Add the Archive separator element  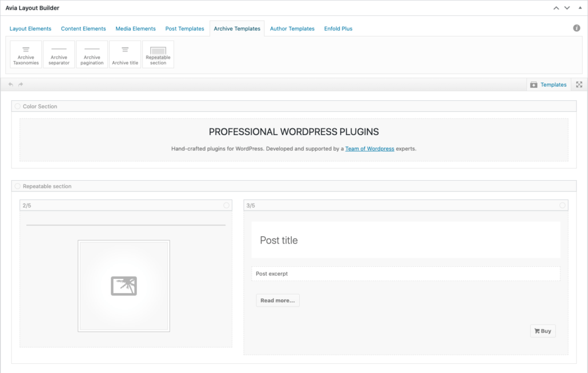(59, 55)
